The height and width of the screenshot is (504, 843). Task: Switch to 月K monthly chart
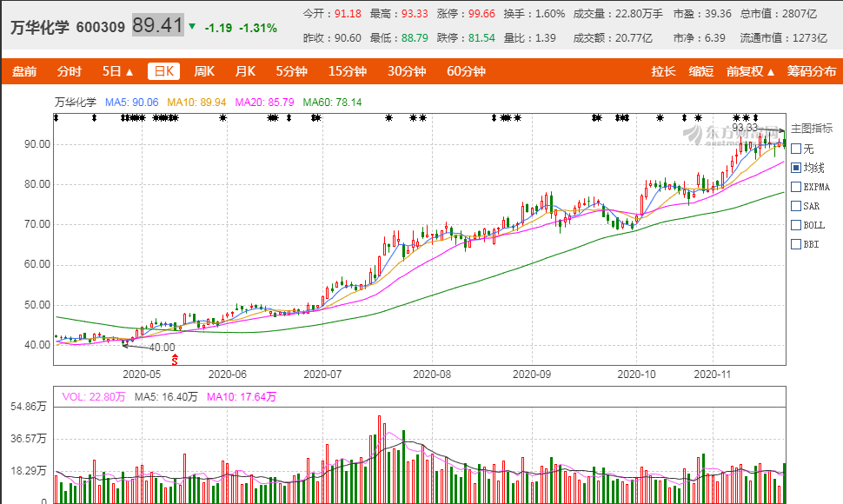[245, 71]
